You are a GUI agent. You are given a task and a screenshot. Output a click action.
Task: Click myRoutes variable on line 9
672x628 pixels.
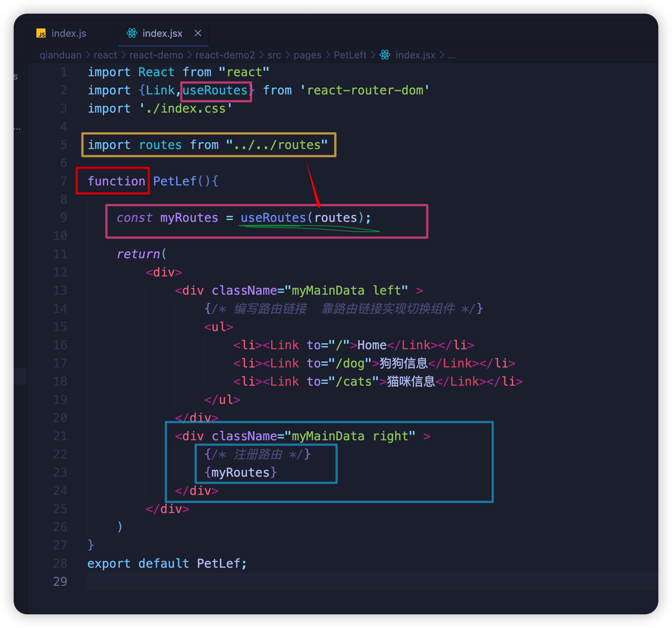[189, 218]
